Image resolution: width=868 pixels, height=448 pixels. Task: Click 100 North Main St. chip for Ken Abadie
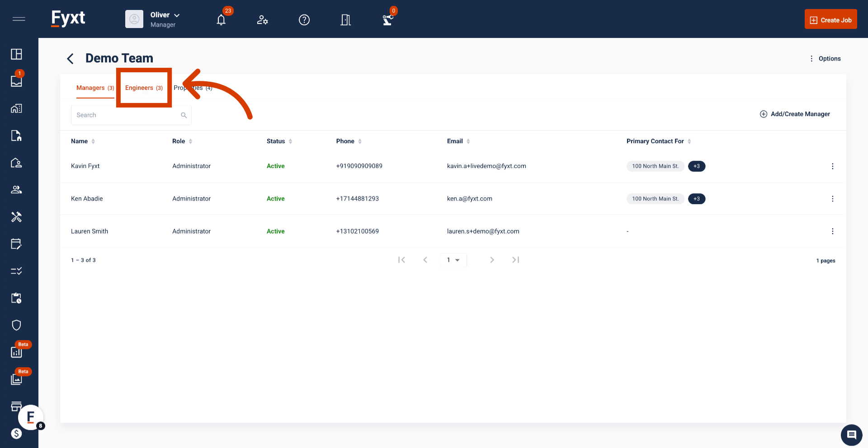coord(655,199)
